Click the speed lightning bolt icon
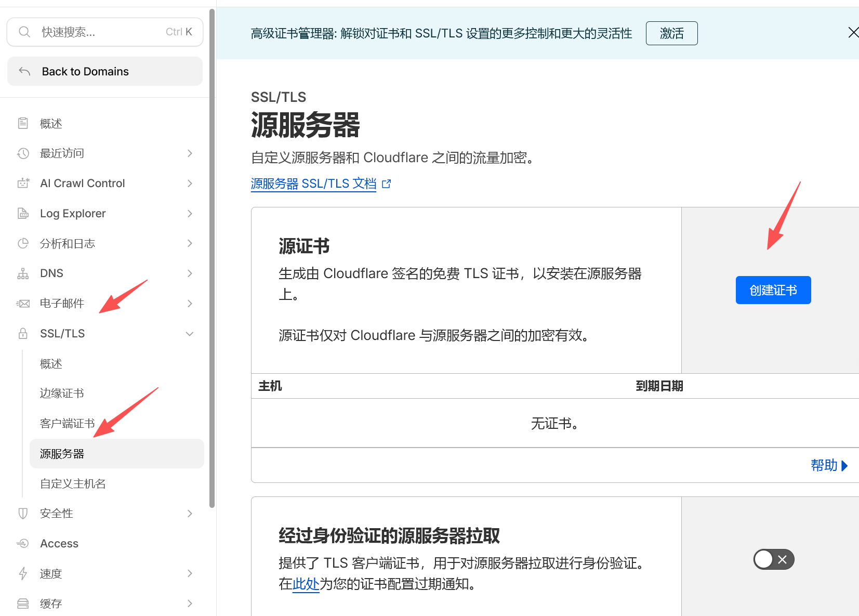This screenshot has width=859, height=616. click(x=23, y=573)
